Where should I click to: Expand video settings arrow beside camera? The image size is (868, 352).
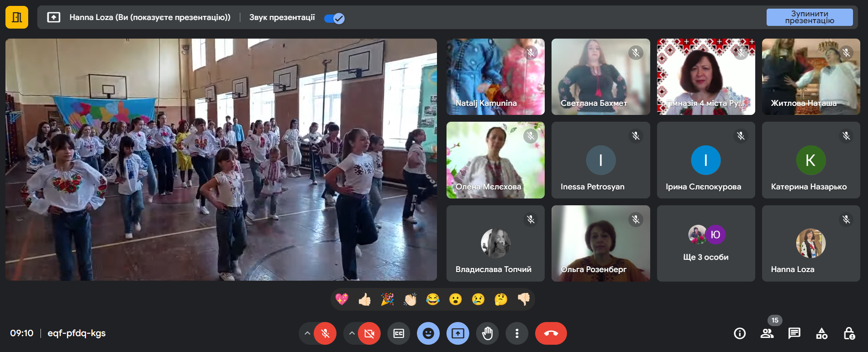click(351, 333)
